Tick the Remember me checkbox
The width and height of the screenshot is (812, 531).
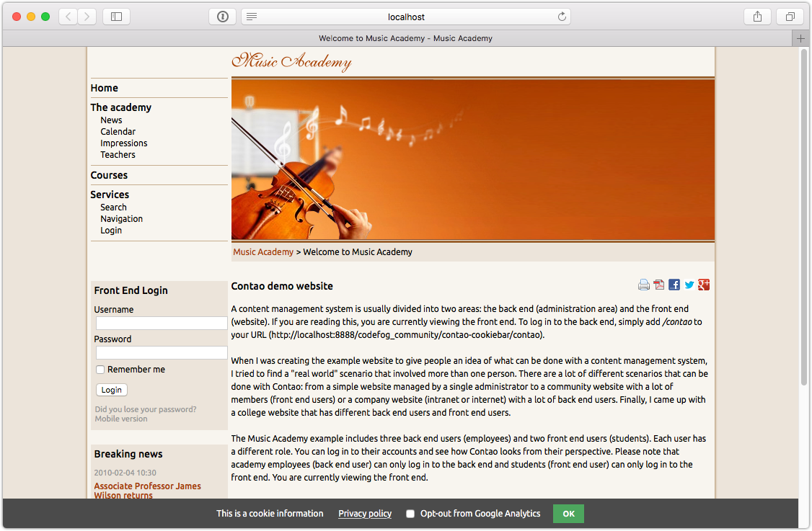click(x=100, y=370)
